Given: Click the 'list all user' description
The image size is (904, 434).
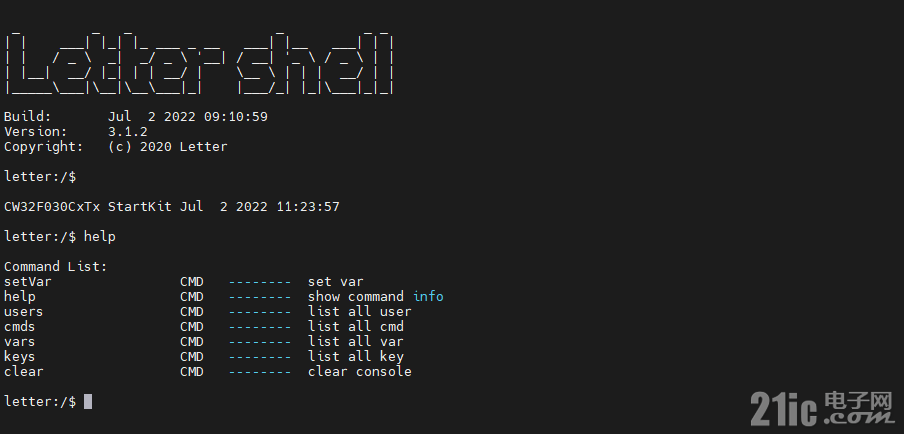Looking at the screenshot, I should coord(360,312).
